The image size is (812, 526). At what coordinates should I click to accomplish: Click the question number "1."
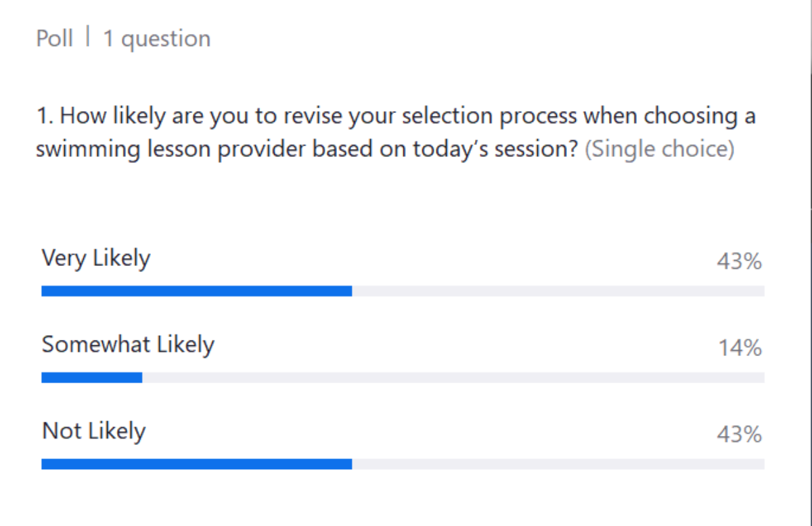45,116
